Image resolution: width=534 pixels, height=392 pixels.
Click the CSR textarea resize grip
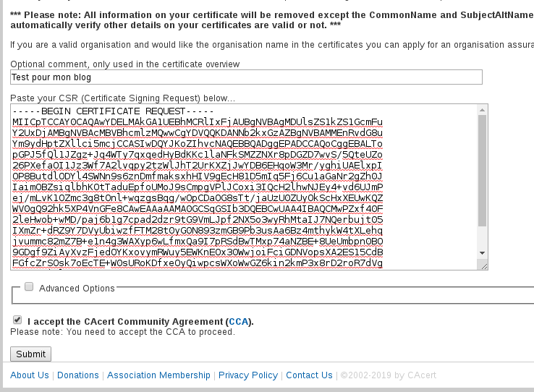(x=484, y=266)
